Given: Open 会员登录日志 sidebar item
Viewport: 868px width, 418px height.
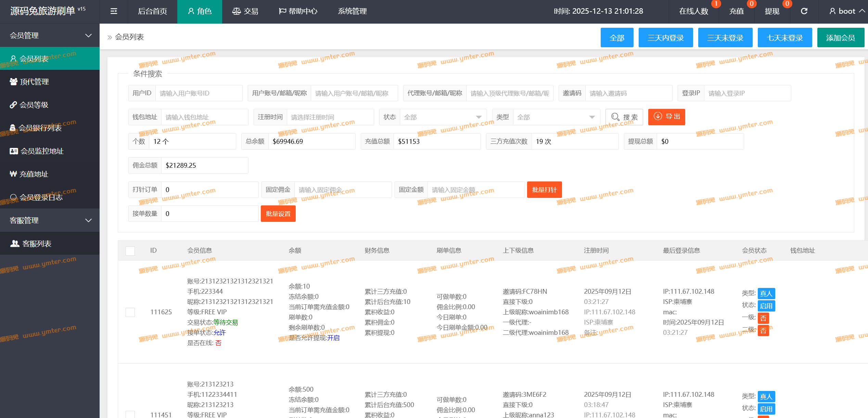Looking at the screenshot, I should pos(41,197).
